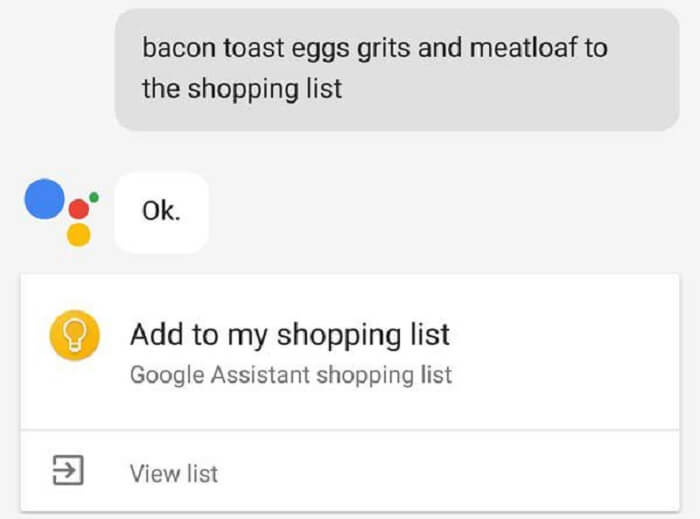
Task: Open the View list link
Action: click(x=174, y=473)
